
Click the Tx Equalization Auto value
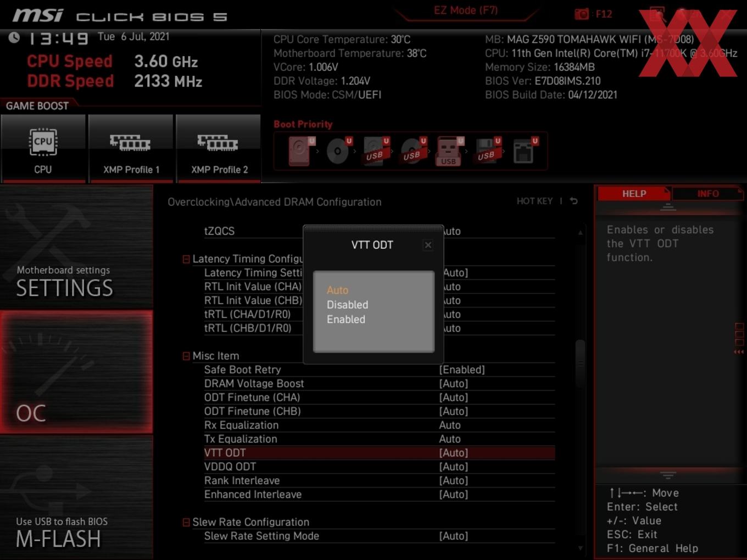[450, 439]
